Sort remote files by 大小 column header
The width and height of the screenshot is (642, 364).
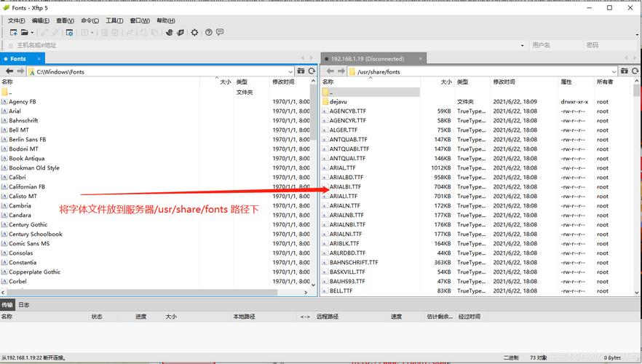[445, 82]
